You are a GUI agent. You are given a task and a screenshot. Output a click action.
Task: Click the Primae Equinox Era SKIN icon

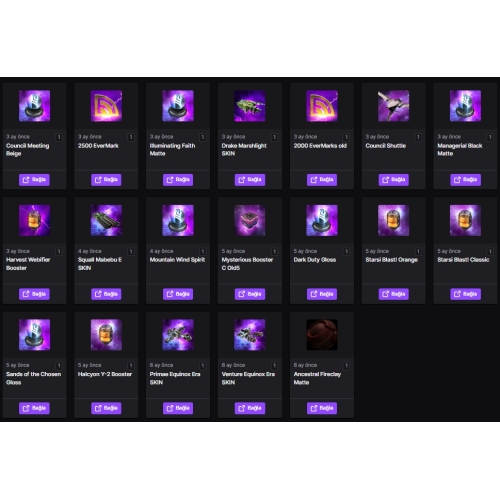click(178, 335)
